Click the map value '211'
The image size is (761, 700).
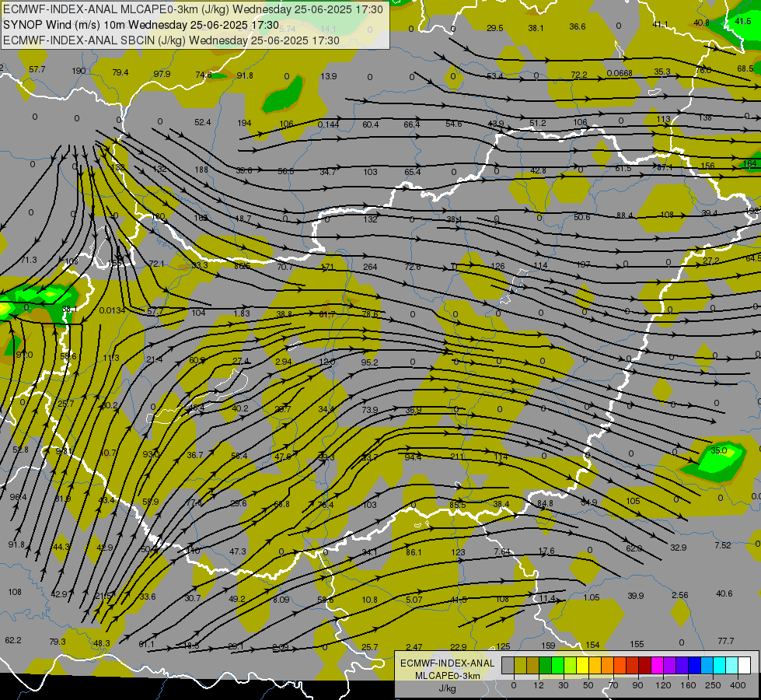coord(457,456)
